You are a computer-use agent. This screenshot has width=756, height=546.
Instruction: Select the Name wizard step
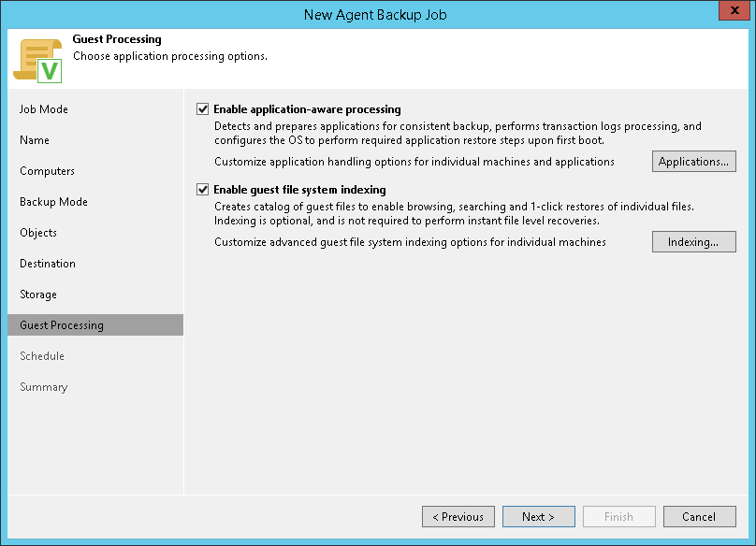tap(35, 140)
